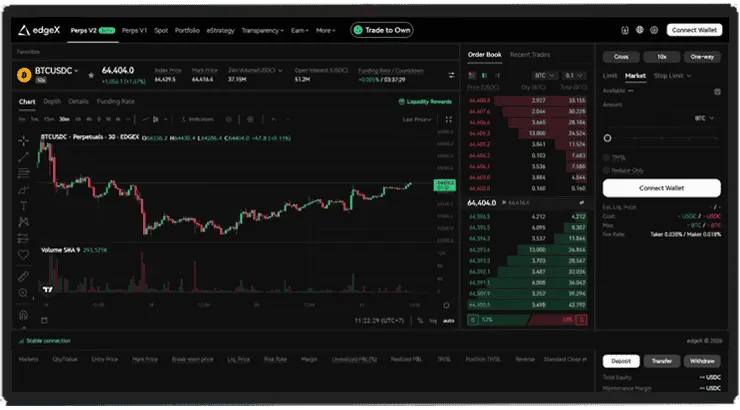
Task: Open the header settings gear icon
Action: (x=654, y=30)
